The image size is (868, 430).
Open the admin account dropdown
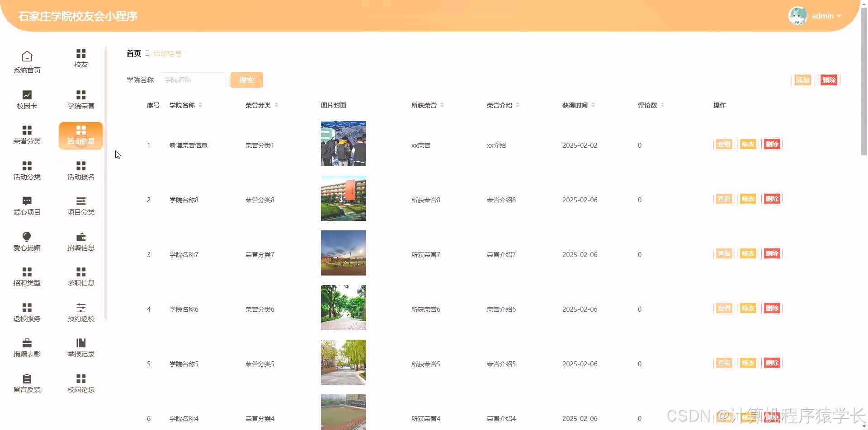pyautogui.click(x=826, y=16)
